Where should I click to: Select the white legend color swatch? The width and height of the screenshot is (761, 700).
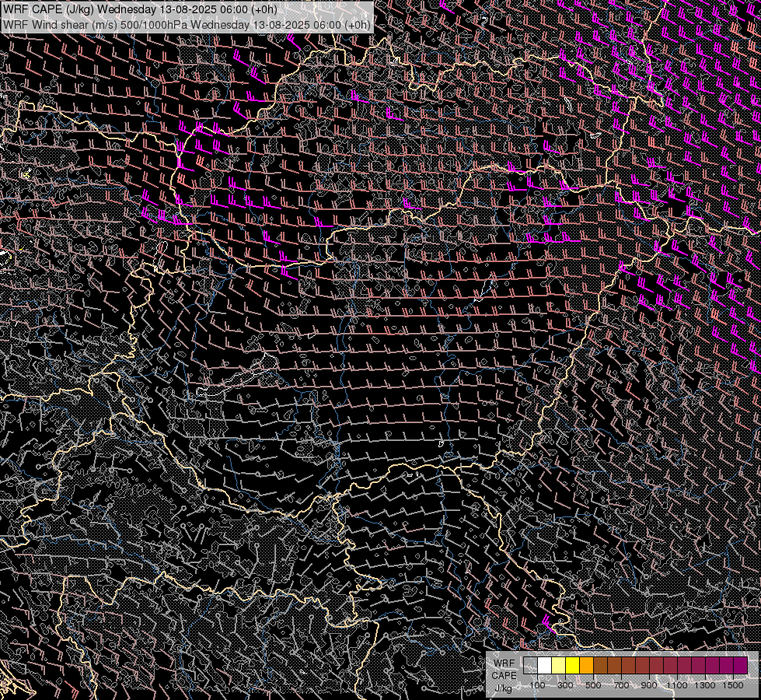coord(545,665)
